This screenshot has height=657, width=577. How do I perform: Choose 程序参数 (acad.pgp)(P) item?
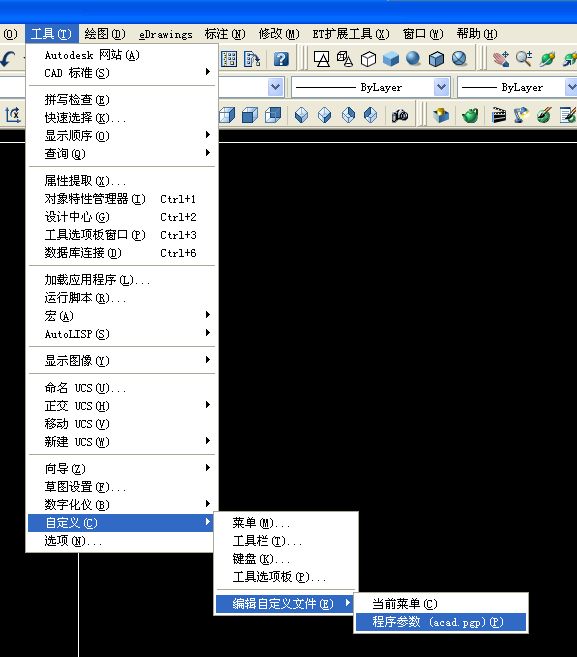(441, 622)
